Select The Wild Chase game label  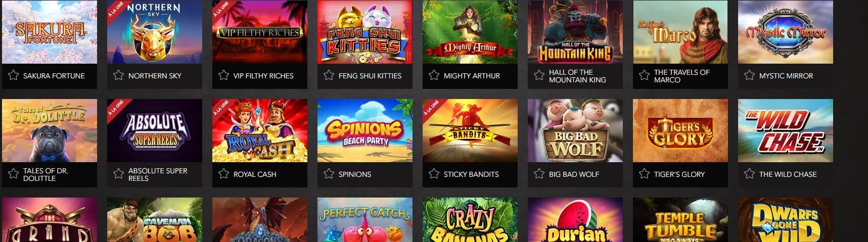pyautogui.click(x=788, y=174)
